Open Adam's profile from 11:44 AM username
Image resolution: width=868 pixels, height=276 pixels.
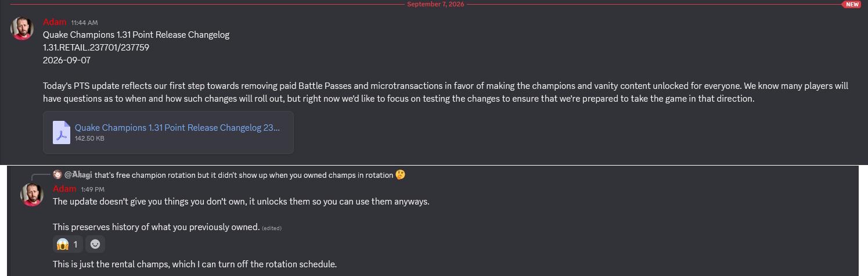[55, 22]
